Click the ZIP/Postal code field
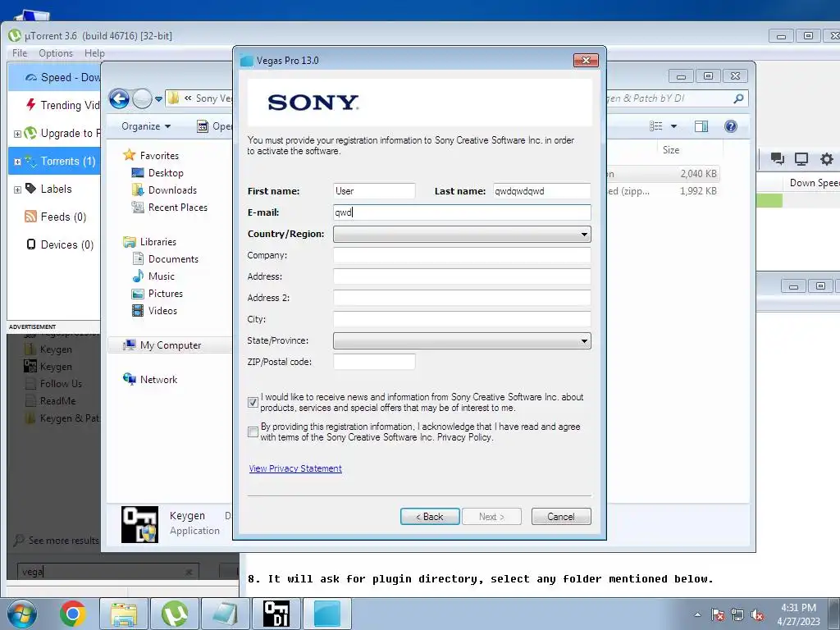The image size is (840, 630). [374, 362]
